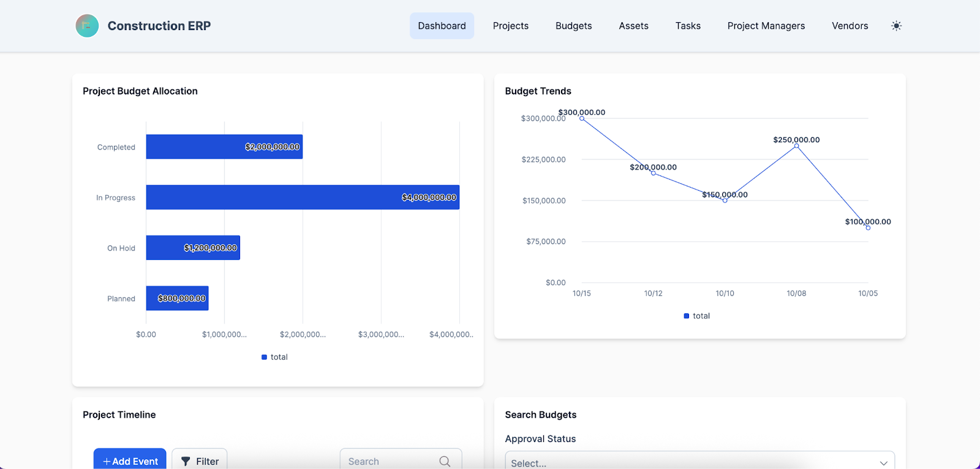Click the In Progress $4,000,000 bar
Image resolution: width=980 pixels, height=469 pixels.
tap(303, 197)
